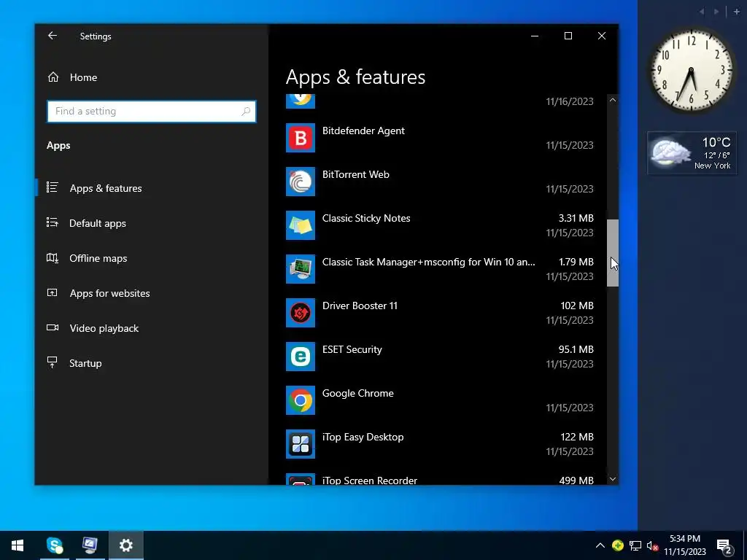Click the search magnifier in Find a setting
This screenshot has width=747, height=560.
246,112
